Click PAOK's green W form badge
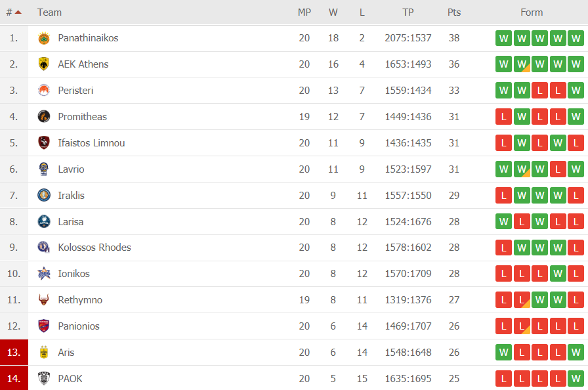The width and height of the screenshot is (588, 390). (x=576, y=379)
